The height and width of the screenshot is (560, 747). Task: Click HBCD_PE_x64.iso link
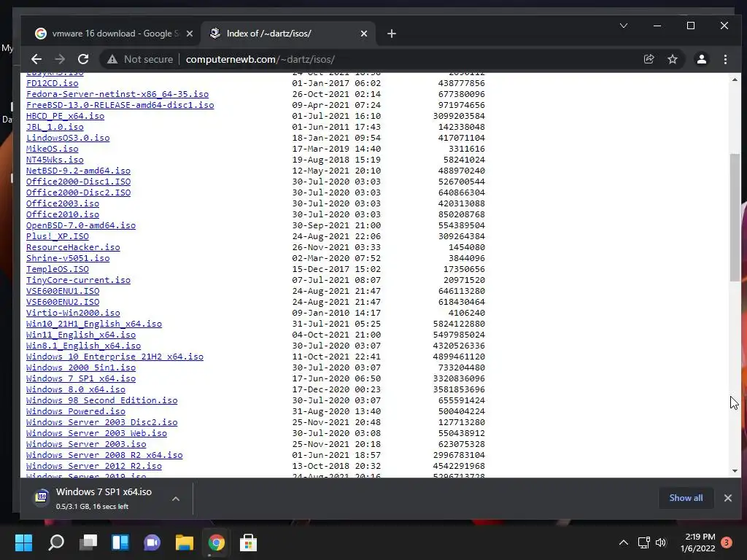pos(65,116)
